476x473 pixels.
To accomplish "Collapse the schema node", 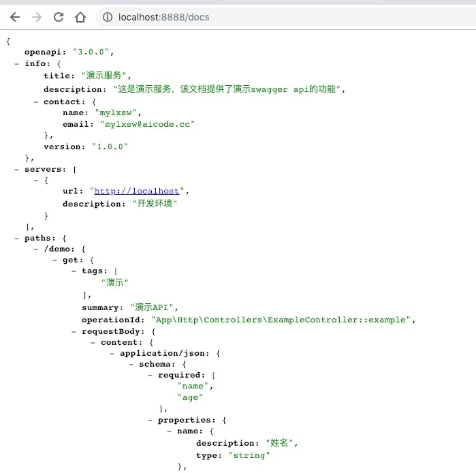I will tap(131, 365).
